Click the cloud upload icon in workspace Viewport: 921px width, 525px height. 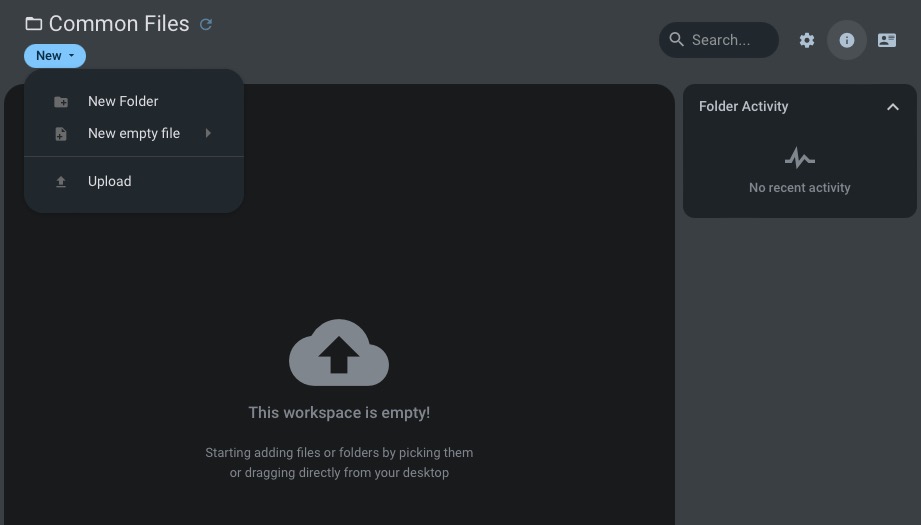[339, 352]
